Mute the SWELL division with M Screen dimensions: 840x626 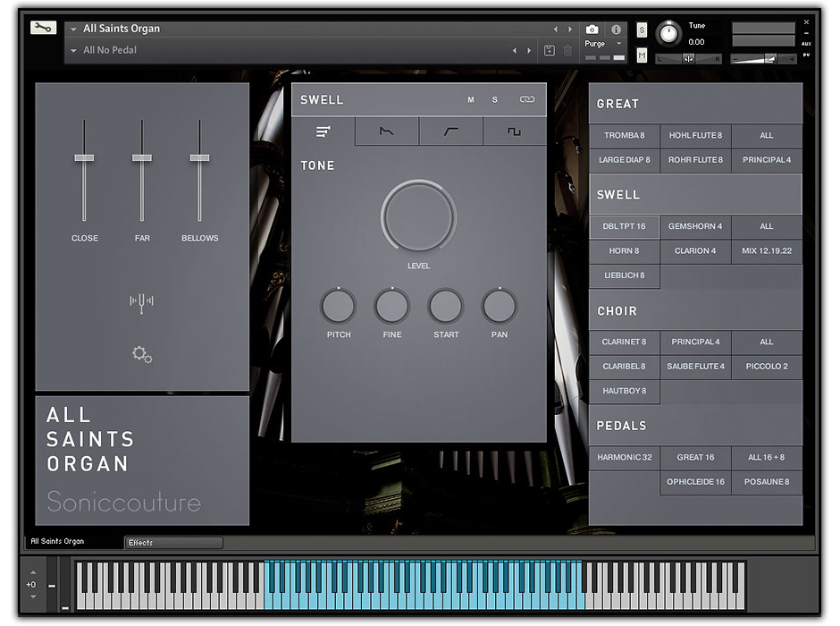471,99
